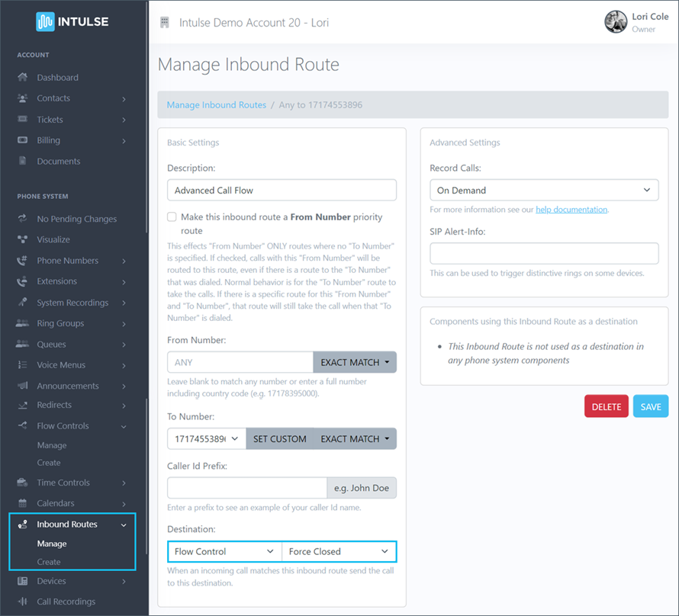Viewport: 679px width, 616px height.
Task: Click the SIP Alert-Info input field
Action: (544, 253)
